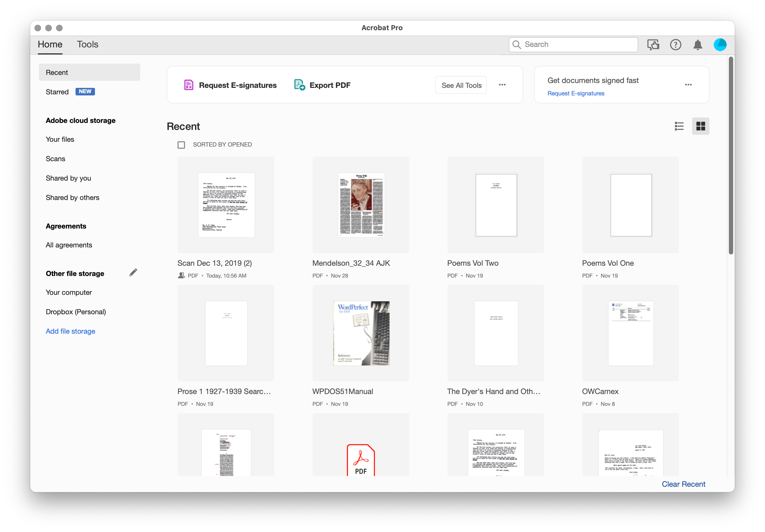Click the shared-person icon under Scan Dec 13
The width and height of the screenshot is (765, 532).
(x=181, y=276)
